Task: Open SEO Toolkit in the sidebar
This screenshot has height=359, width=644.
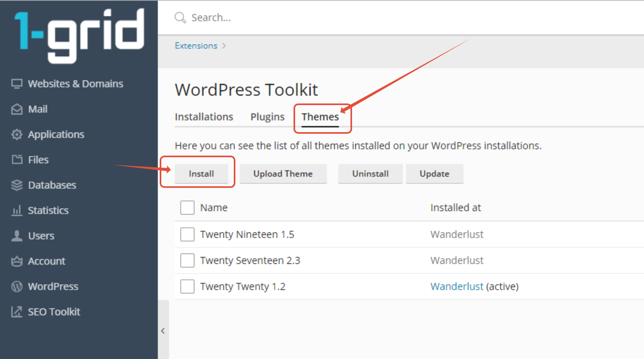Action: click(54, 312)
